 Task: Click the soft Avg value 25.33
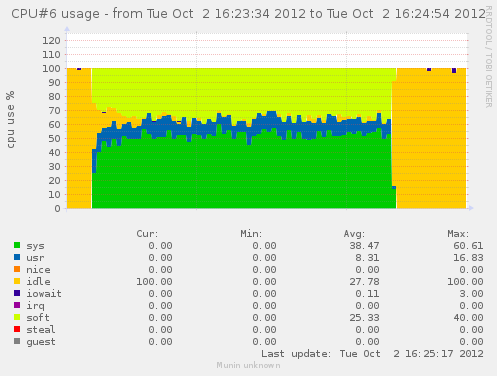[x=364, y=318]
